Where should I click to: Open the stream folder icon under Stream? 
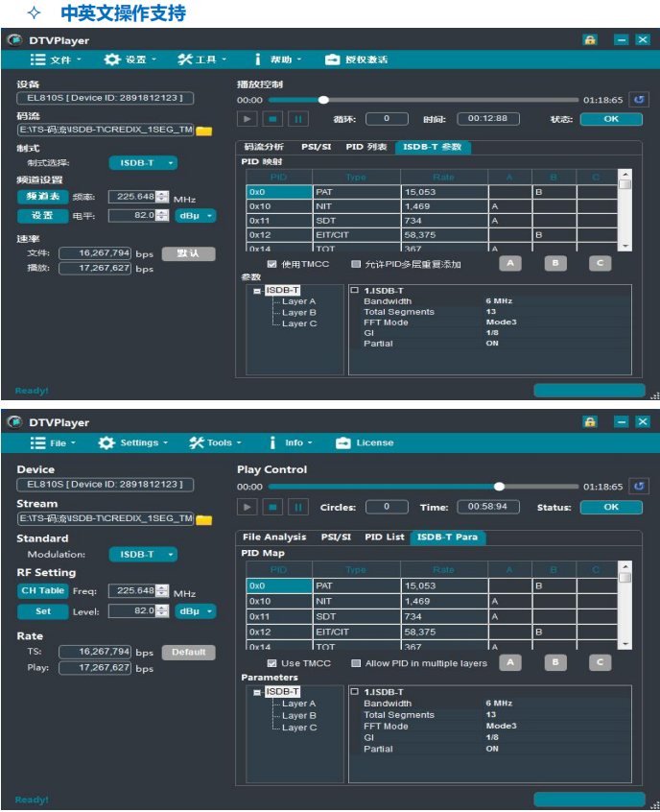tap(204, 519)
